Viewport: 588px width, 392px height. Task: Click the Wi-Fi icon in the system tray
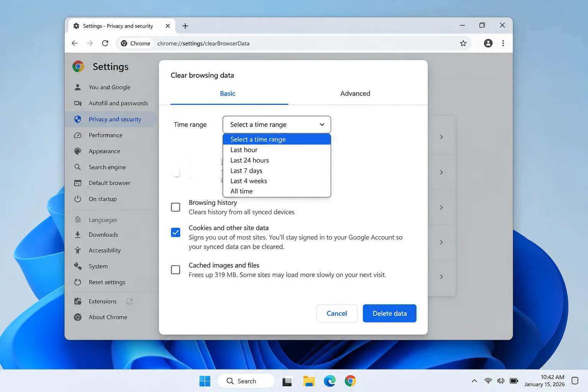point(488,381)
